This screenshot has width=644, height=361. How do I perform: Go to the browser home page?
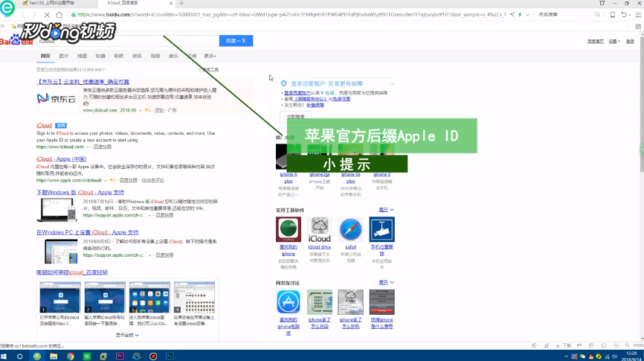(x=59, y=14)
